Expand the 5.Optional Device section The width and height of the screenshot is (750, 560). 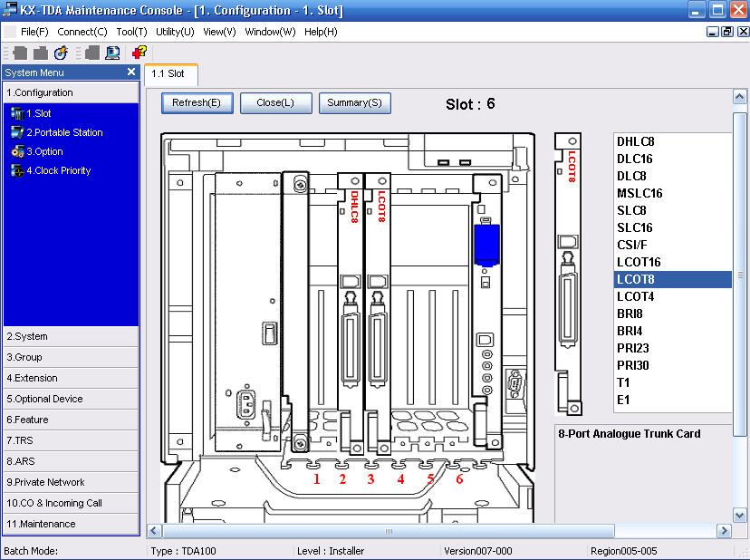click(72, 399)
